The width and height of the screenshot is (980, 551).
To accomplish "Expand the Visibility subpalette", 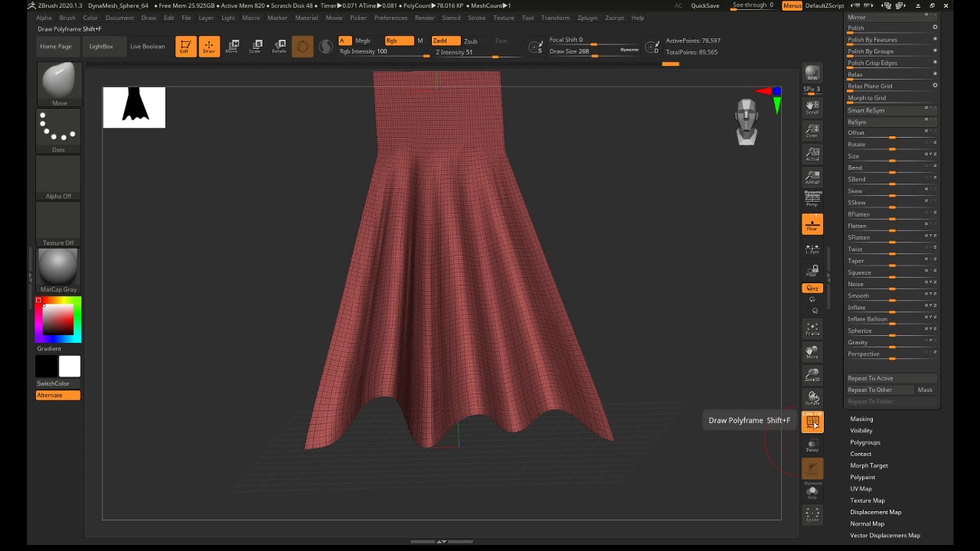I will [x=861, y=430].
